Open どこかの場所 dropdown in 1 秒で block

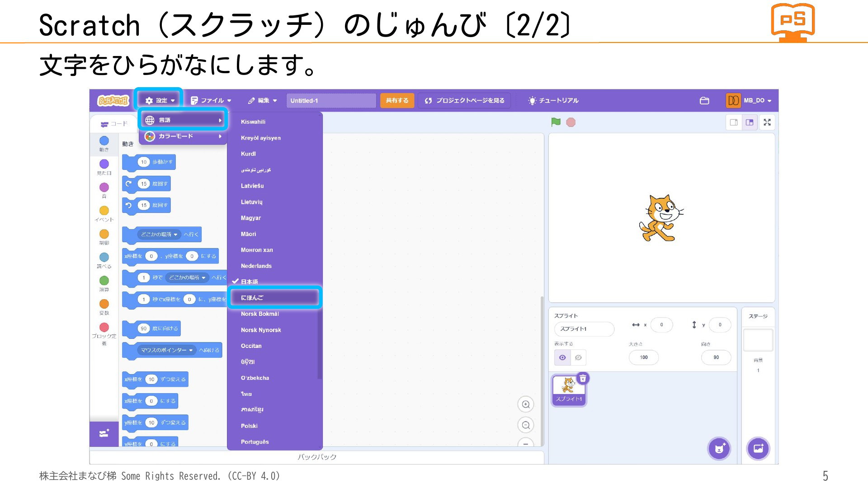coord(187,277)
